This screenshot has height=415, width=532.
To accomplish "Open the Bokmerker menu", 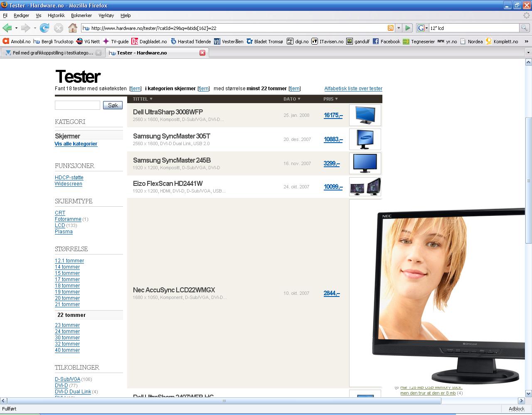I will (81, 15).
